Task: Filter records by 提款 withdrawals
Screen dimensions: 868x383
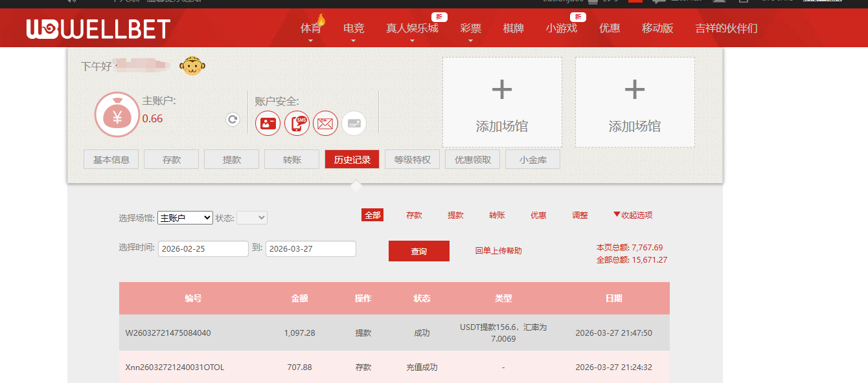Action: [x=455, y=215]
